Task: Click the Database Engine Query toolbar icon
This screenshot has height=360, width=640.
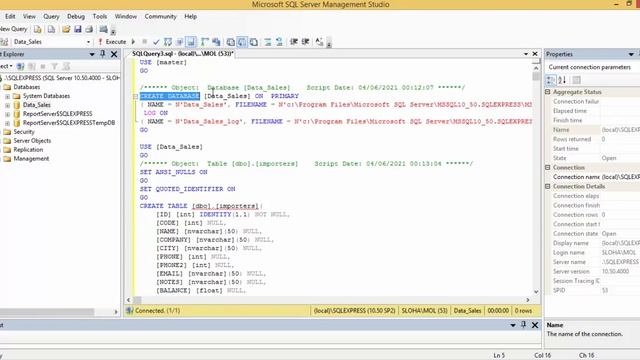Action: tap(38, 29)
